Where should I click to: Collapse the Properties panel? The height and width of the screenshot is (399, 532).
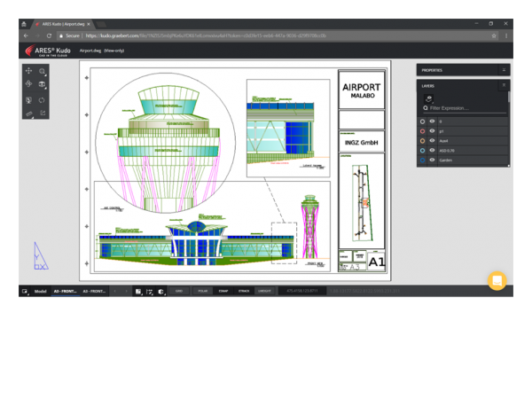click(x=504, y=69)
